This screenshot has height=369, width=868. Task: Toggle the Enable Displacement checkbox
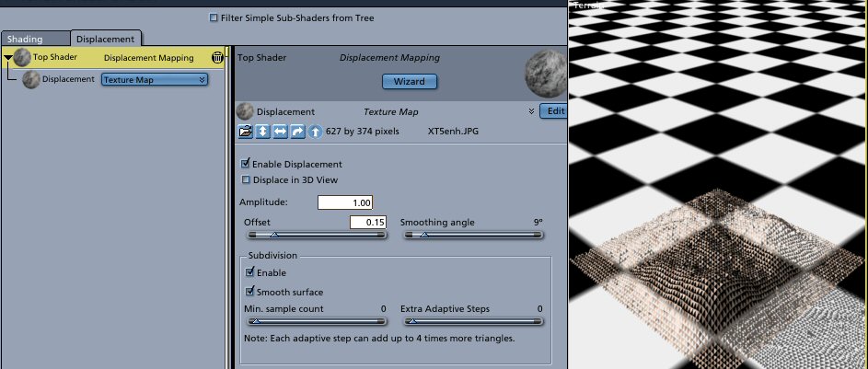click(x=245, y=164)
